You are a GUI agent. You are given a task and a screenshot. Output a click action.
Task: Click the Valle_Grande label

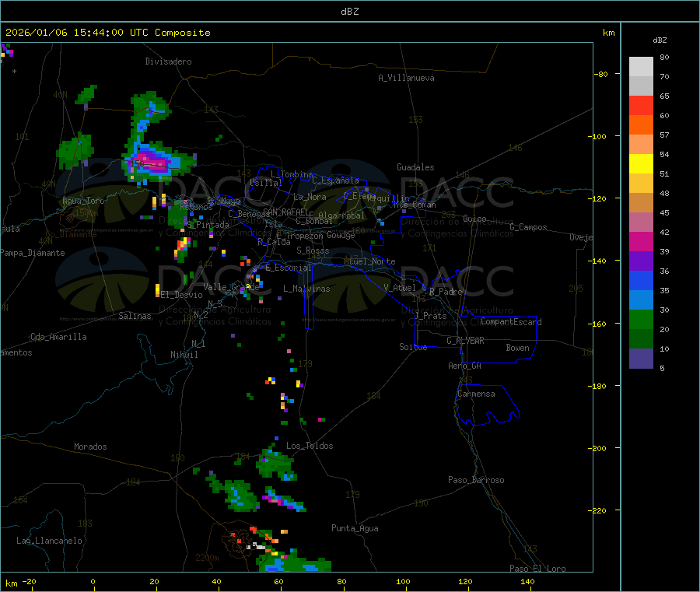click(231, 287)
